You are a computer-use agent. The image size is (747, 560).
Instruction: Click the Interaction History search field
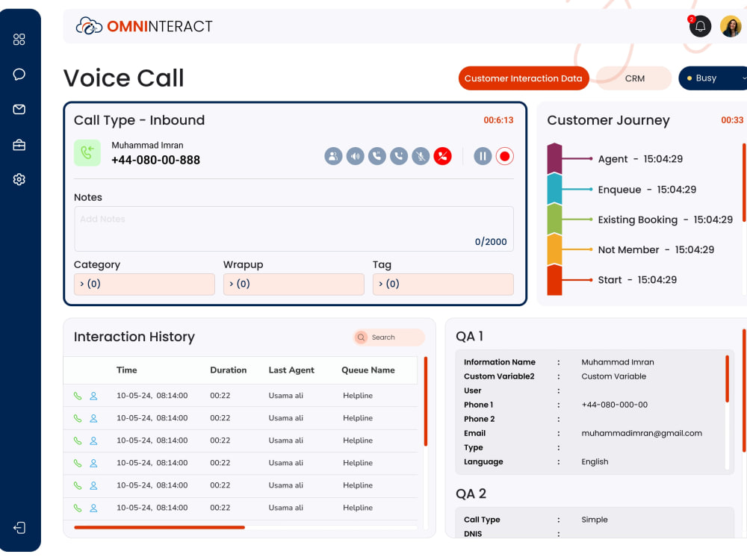pyautogui.click(x=388, y=337)
